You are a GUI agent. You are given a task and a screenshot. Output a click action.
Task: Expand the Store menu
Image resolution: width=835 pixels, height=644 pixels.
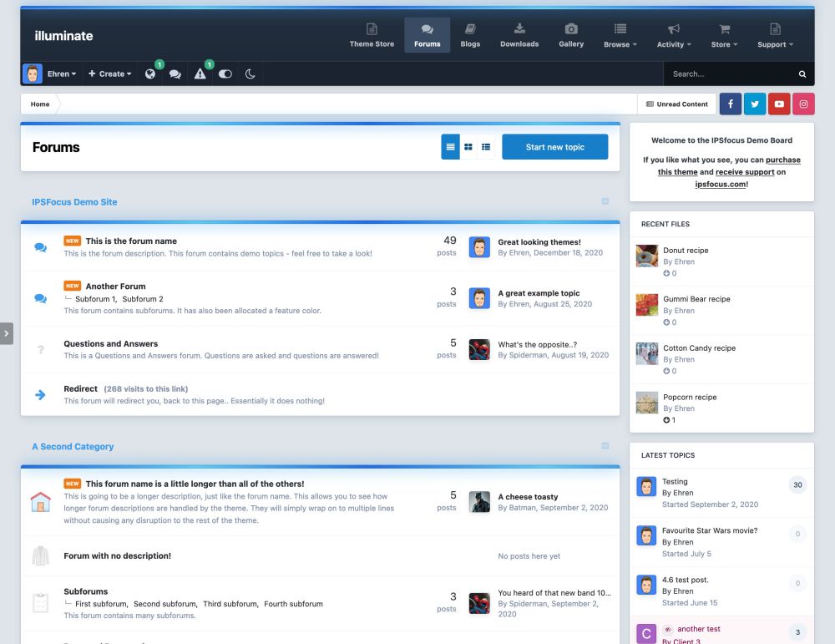point(724,35)
